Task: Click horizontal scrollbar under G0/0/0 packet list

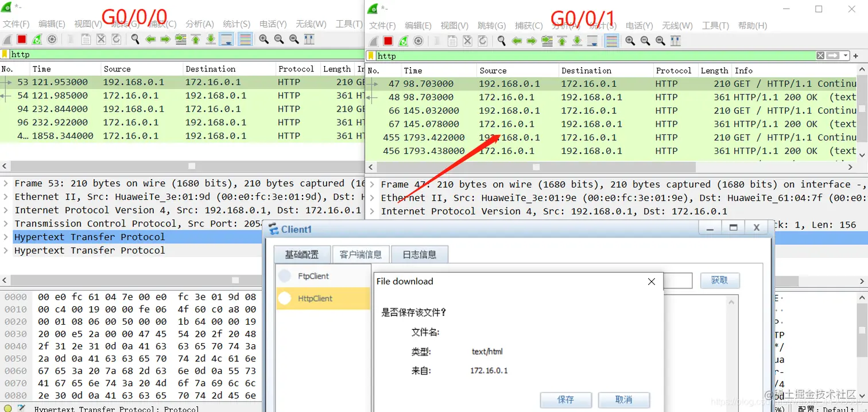Action: pos(192,165)
